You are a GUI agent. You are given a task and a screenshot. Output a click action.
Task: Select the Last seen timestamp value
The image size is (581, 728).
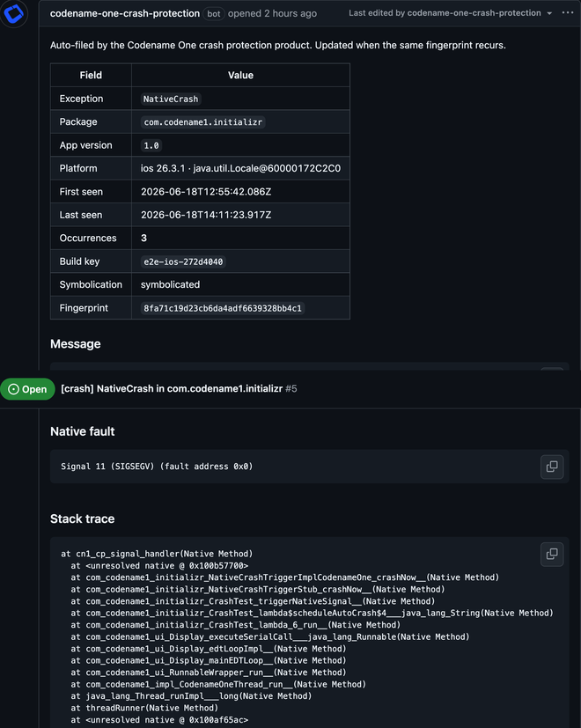tap(206, 215)
